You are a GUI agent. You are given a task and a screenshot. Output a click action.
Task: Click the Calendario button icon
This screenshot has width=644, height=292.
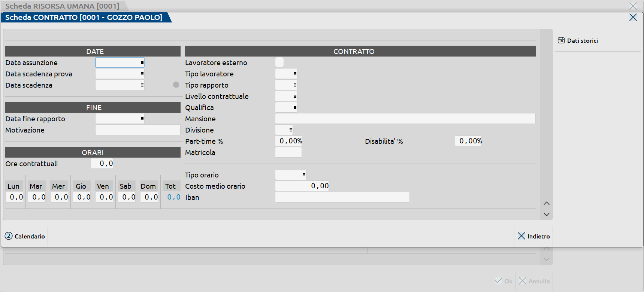[x=9, y=236]
